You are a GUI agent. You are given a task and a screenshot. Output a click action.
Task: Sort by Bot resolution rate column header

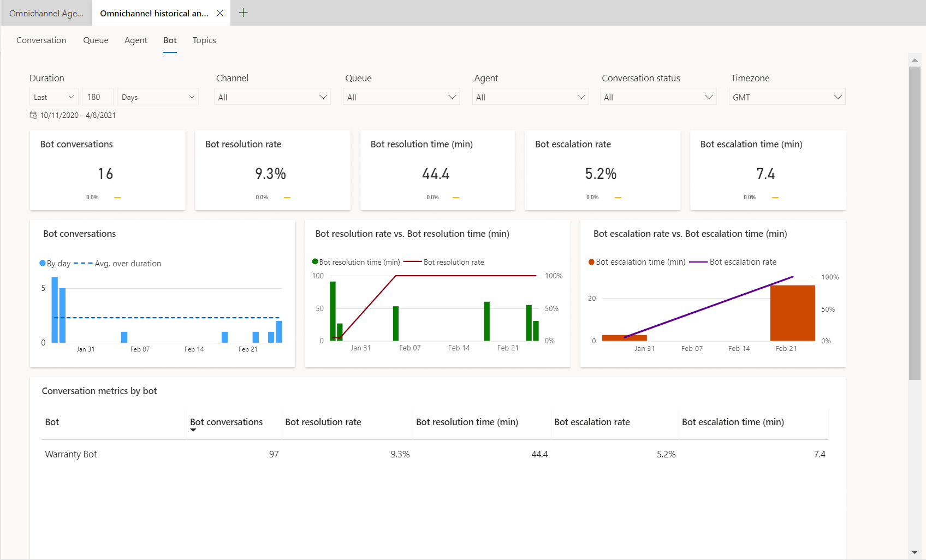[x=323, y=422]
